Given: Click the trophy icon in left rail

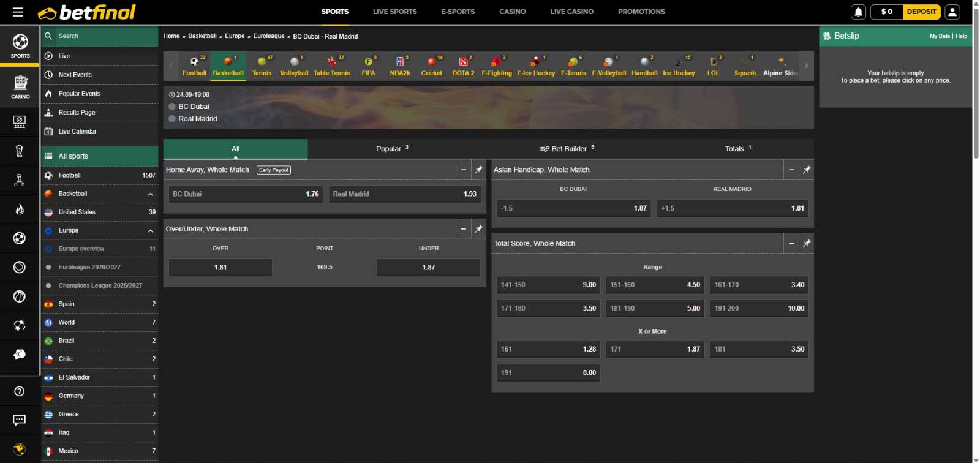Looking at the screenshot, I should click(x=20, y=151).
